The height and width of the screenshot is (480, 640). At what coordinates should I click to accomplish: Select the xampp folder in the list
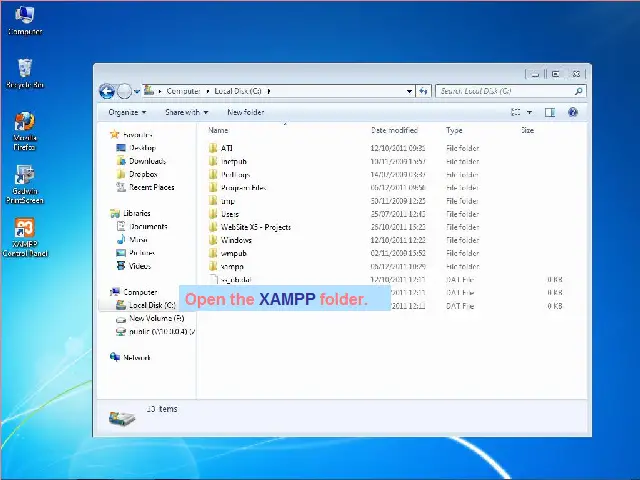pos(227,267)
